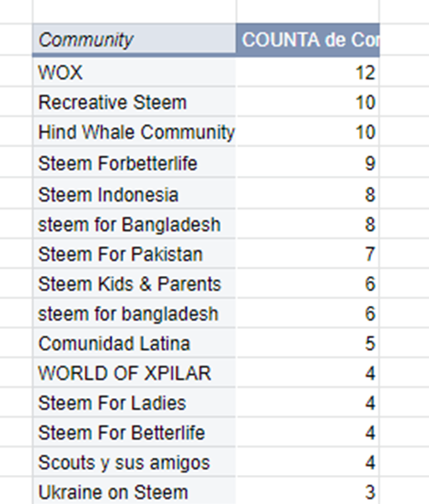Click the WOX community cell
This screenshot has height=504, width=429.
point(134,73)
